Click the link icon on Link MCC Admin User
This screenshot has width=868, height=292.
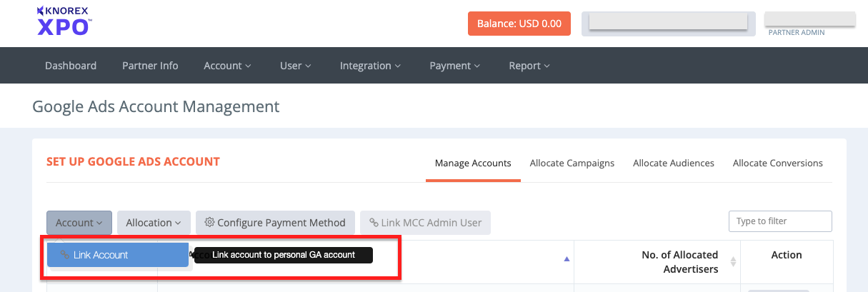click(374, 223)
